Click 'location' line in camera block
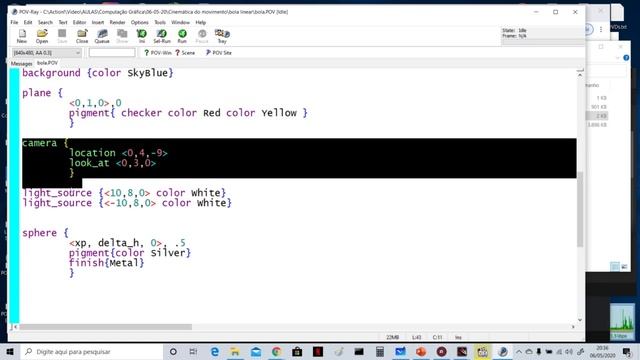The height and width of the screenshot is (360, 640). [x=118, y=153]
